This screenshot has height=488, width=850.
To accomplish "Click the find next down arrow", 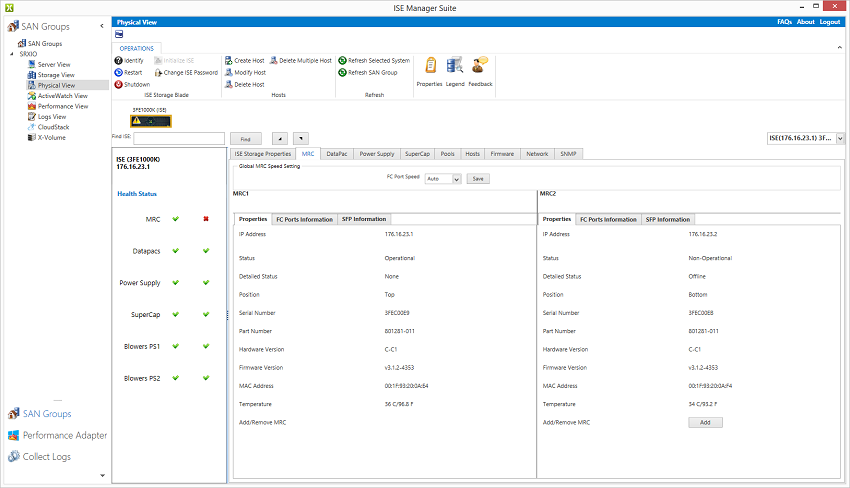I will point(301,139).
